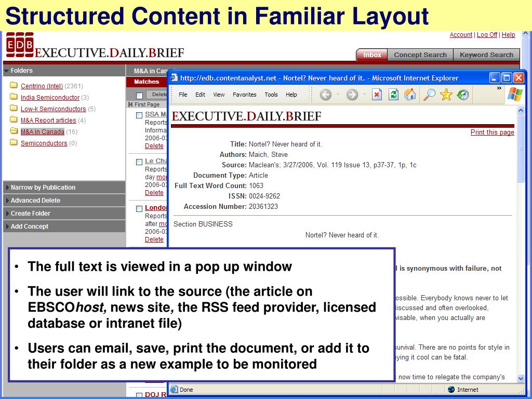Image resolution: width=532 pixels, height=399 pixels.
Task: Open the Centrino (Intel) folder link
Action: click(42, 86)
